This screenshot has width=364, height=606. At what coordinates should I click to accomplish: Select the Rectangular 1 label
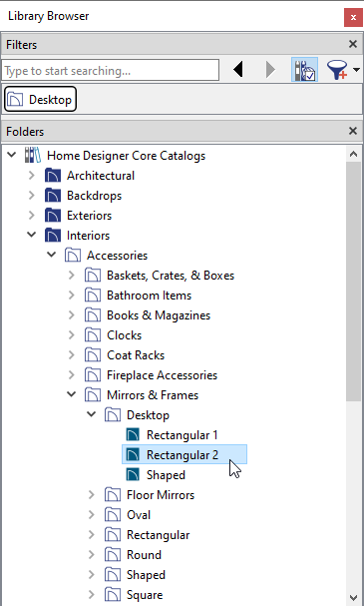tap(182, 435)
